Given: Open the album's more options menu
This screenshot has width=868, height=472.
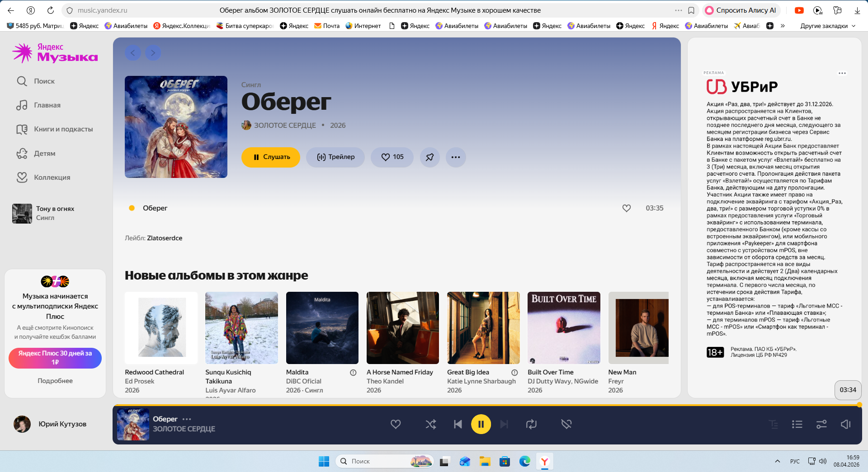Looking at the screenshot, I should point(456,157).
